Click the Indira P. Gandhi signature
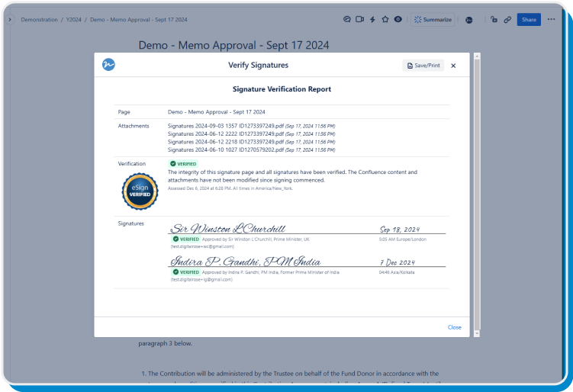This screenshot has height=392, width=573. (246, 262)
